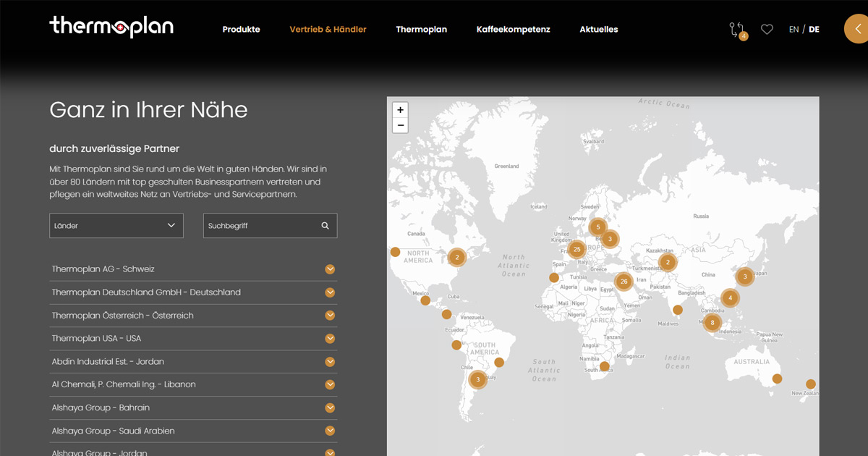The width and height of the screenshot is (868, 456).
Task: Click the Thermoplan logo
Action: 111,28
